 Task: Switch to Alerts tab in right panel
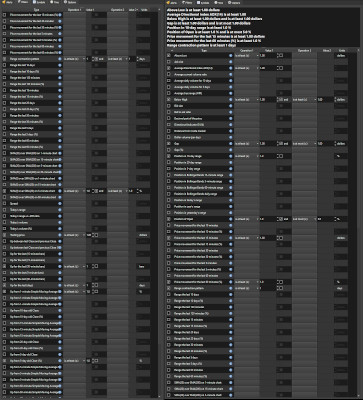point(172,3)
